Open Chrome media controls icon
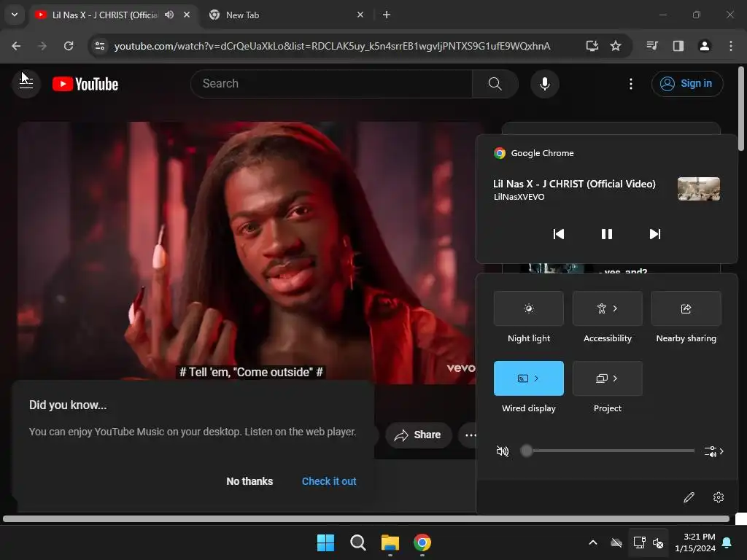 pyautogui.click(x=652, y=46)
